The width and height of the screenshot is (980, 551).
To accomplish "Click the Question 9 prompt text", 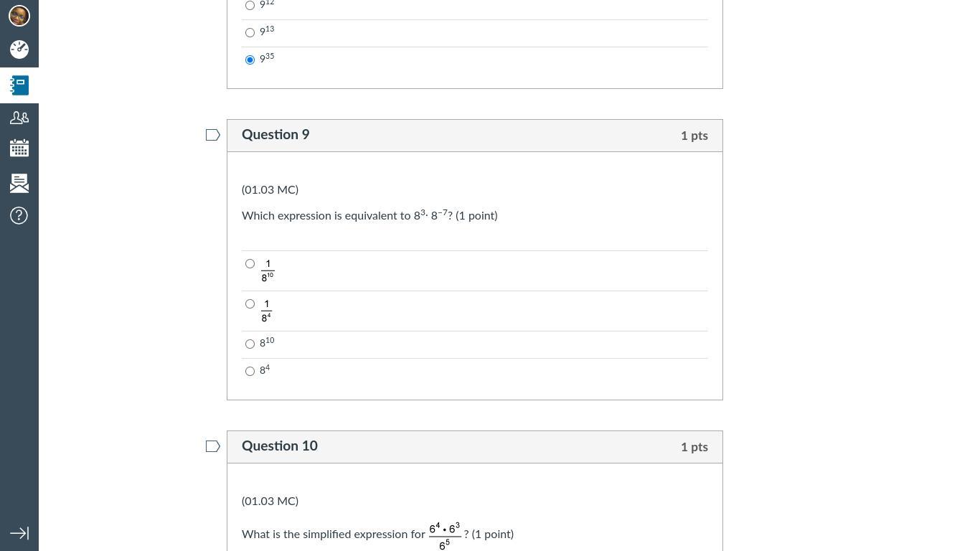I will [369, 215].
